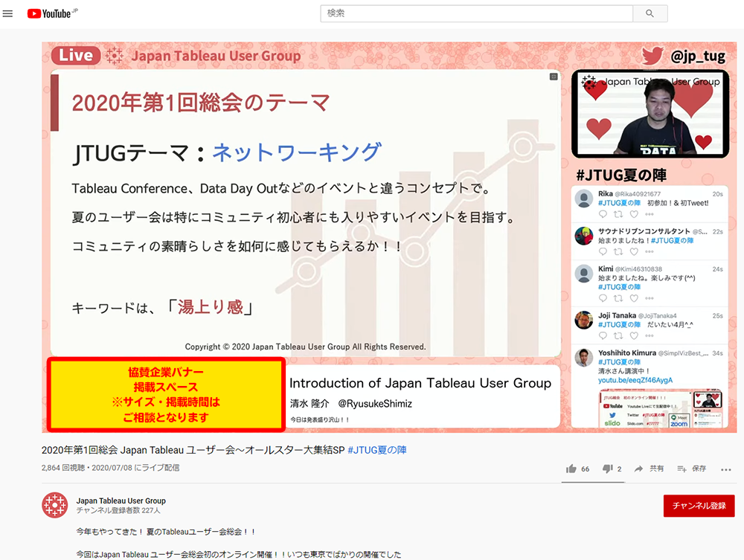
Task: Like the video with thumbs-up icon
Action: [x=571, y=469]
